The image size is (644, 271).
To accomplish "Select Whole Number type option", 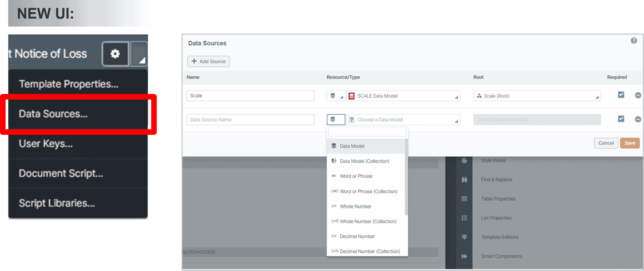I will point(366,206).
